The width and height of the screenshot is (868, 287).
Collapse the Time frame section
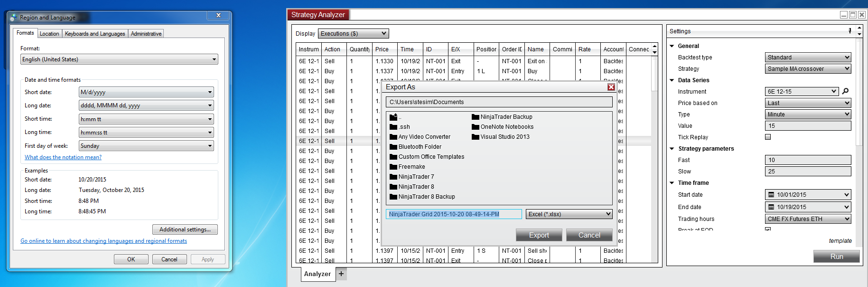click(x=672, y=183)
